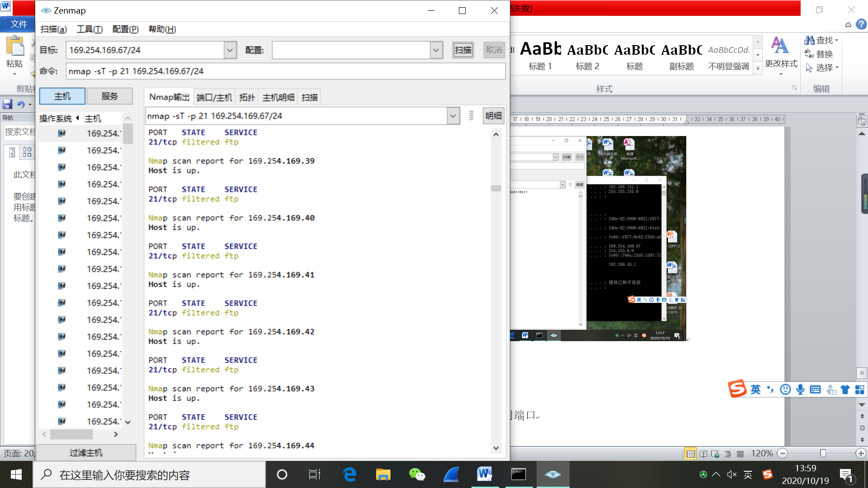
Task: Open WeChat from the taskbar
Action: (417, 474)
